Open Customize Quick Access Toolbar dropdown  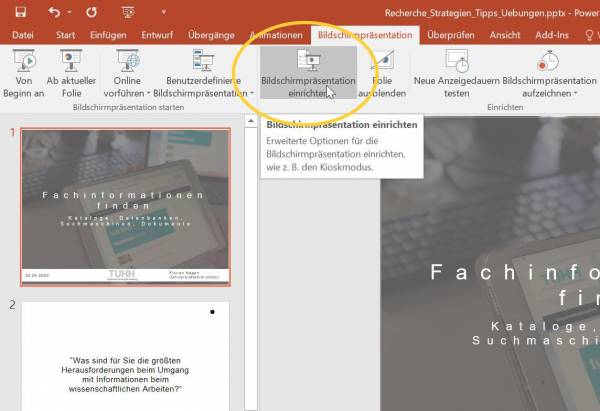164,12
